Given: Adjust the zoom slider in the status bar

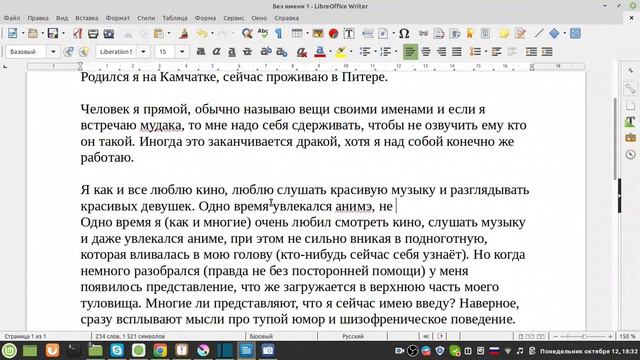Looking at the screenshot, I should (x=583, y=336).
